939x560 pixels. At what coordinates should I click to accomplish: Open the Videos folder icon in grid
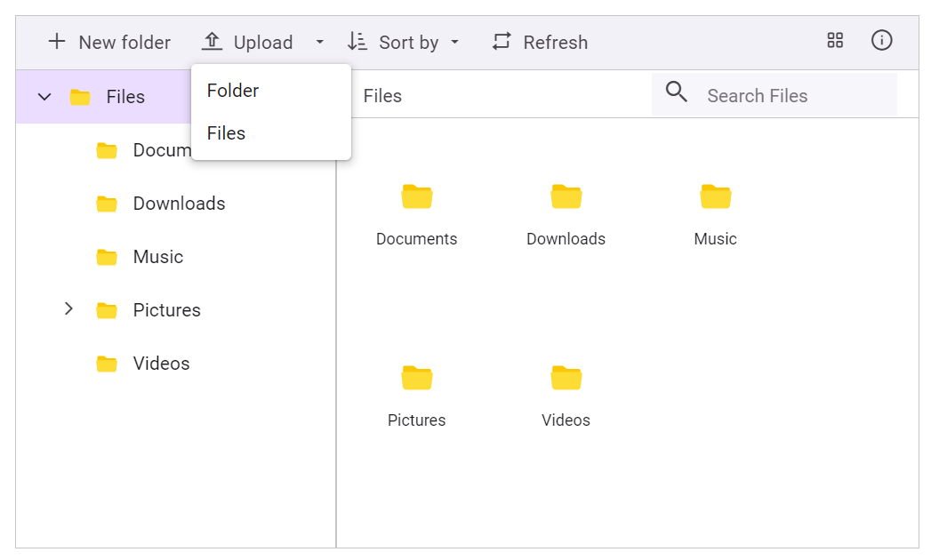point(566,378)
